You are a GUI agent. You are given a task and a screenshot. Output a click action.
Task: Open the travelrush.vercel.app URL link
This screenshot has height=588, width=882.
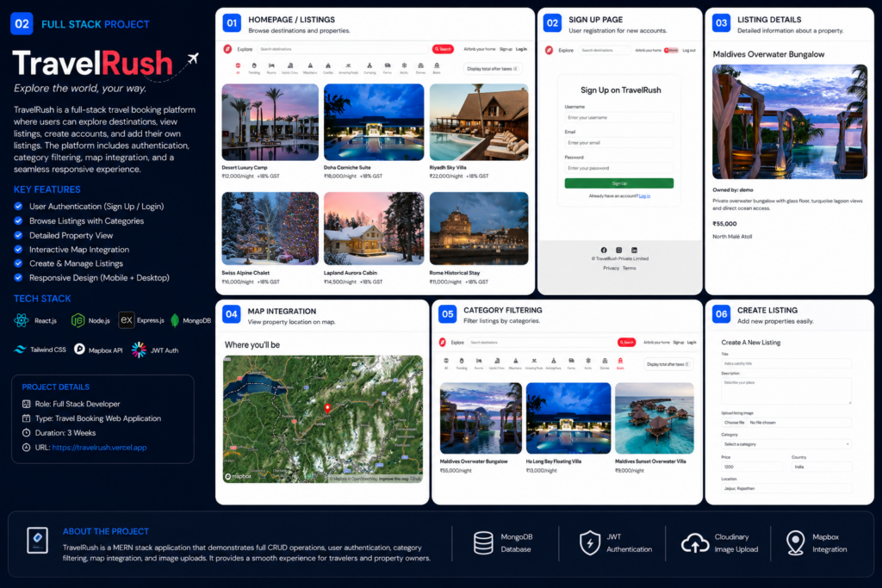[x=100, y=448]
